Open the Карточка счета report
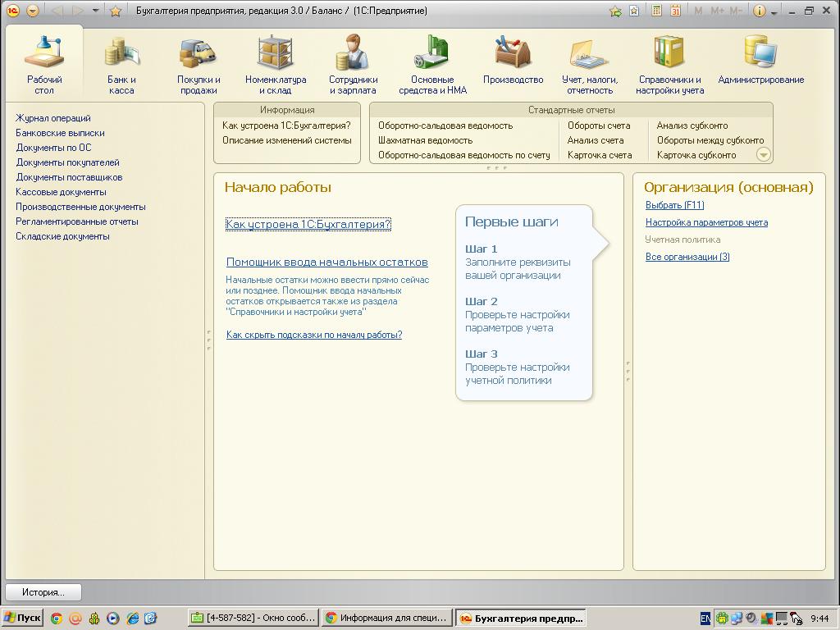Viewport: 840px width, 630px height. pyautogui.click(x=600, y=155)
